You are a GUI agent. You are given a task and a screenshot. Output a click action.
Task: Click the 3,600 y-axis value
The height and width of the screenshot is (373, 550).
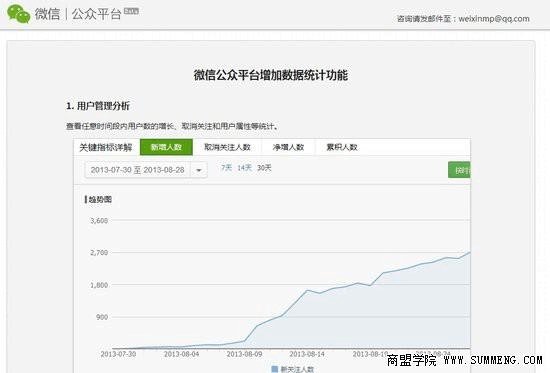[99, 221]
